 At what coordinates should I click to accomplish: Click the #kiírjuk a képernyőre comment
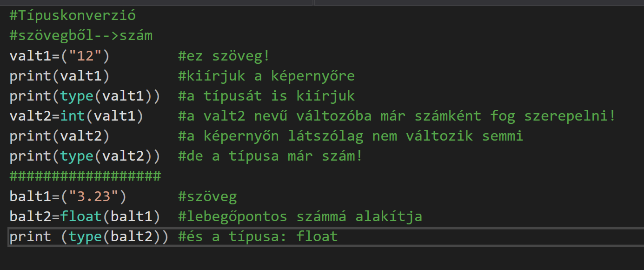pos(266,76)
